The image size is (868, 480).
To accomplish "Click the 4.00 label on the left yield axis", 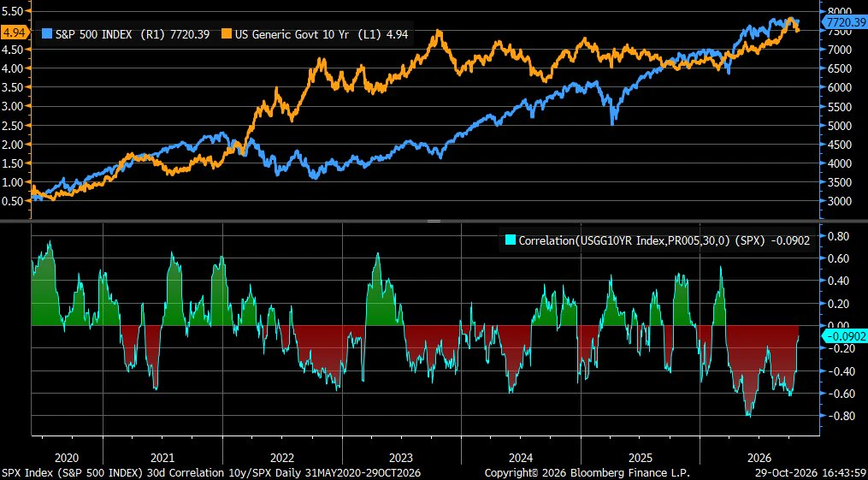I will 13,68.
